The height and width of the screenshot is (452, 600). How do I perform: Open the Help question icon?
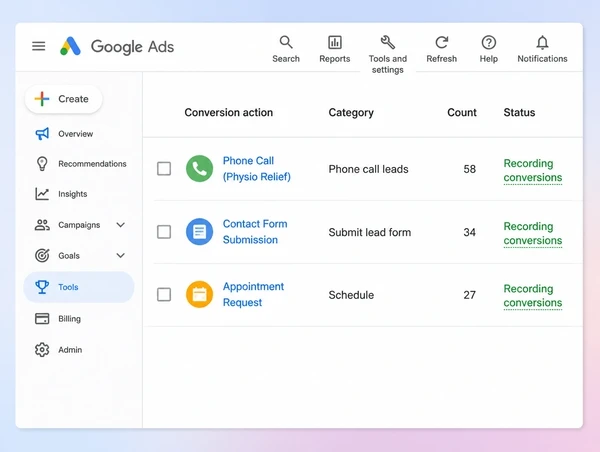tap(489, 42)
